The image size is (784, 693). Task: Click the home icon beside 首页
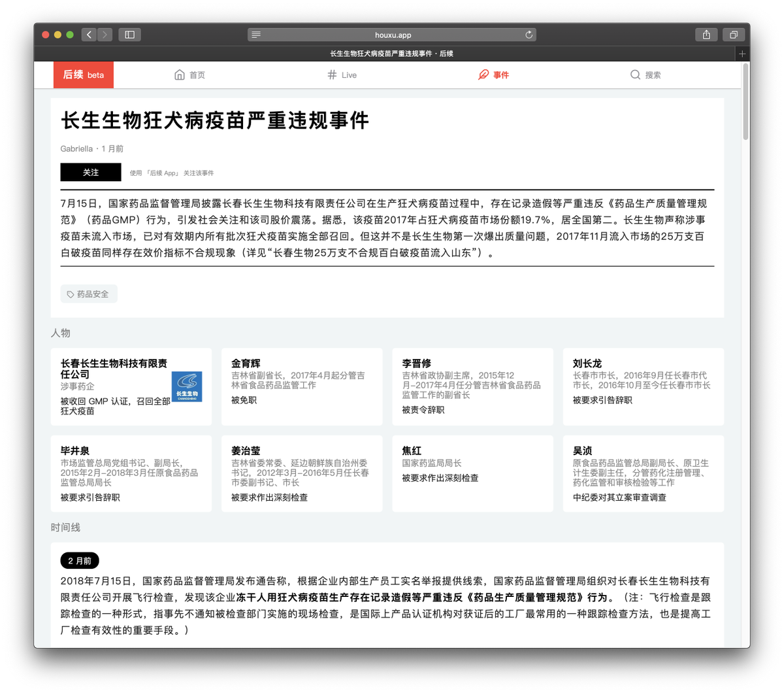[x=180, y=75]
